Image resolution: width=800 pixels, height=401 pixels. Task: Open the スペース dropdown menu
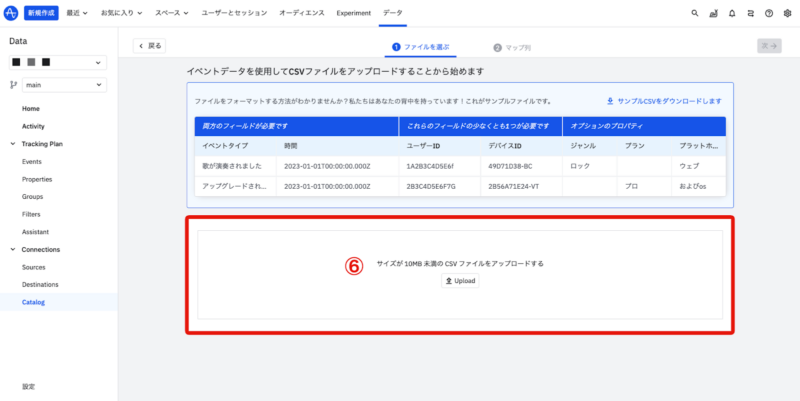point(172,13)
